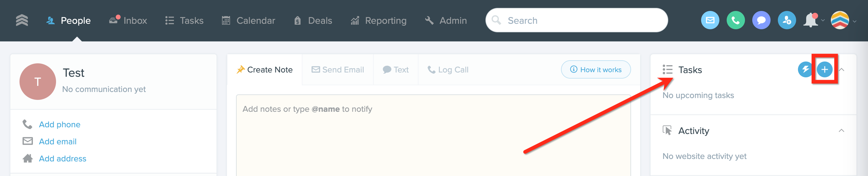Image resolution: width=868 pixels, height=176 pixels.
Task: Click the Test contact avatar
Action: (x=38, y=82)
